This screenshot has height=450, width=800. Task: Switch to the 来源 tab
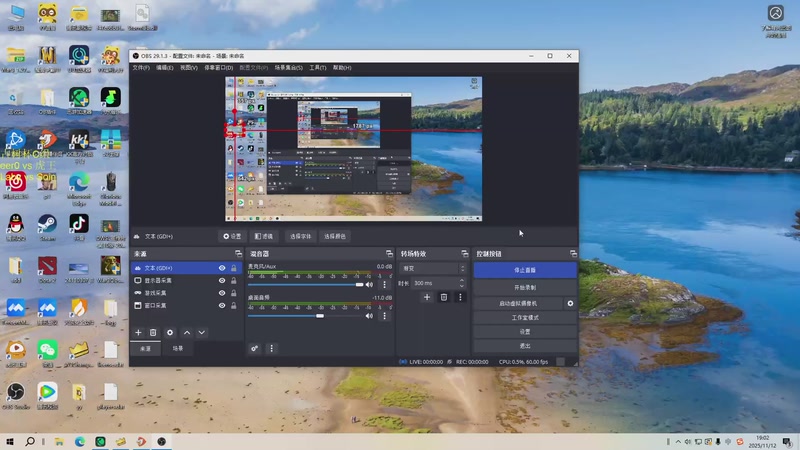[145, 348]
